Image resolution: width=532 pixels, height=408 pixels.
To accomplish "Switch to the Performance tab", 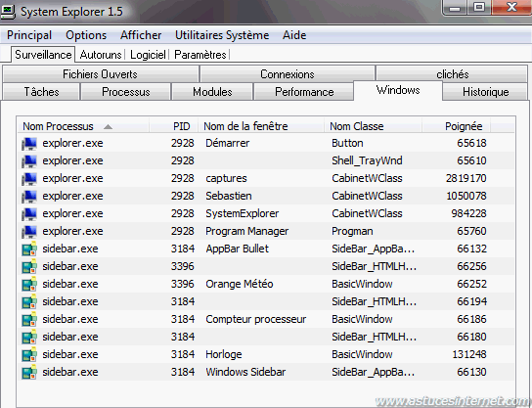I will tap(304, 92).
